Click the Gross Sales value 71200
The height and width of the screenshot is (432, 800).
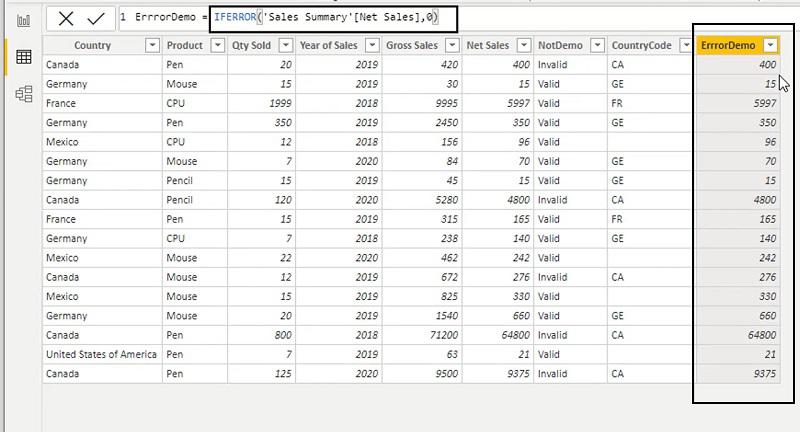422,335
